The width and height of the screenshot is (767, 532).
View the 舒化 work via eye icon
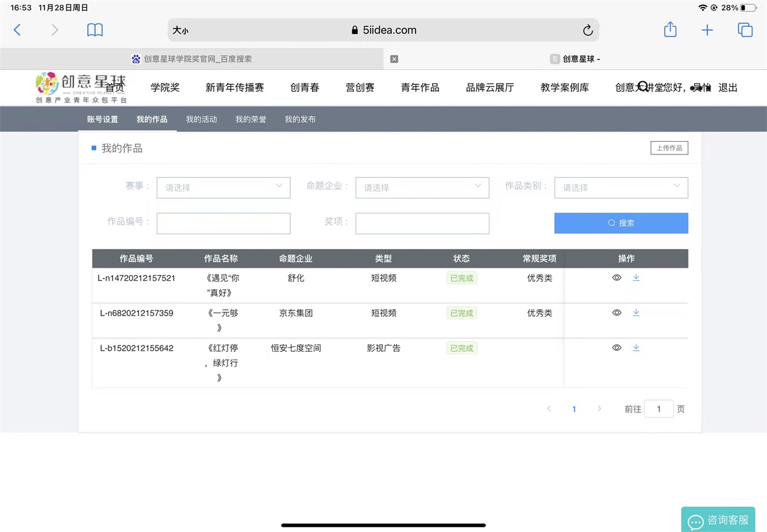tap(617, 278)
